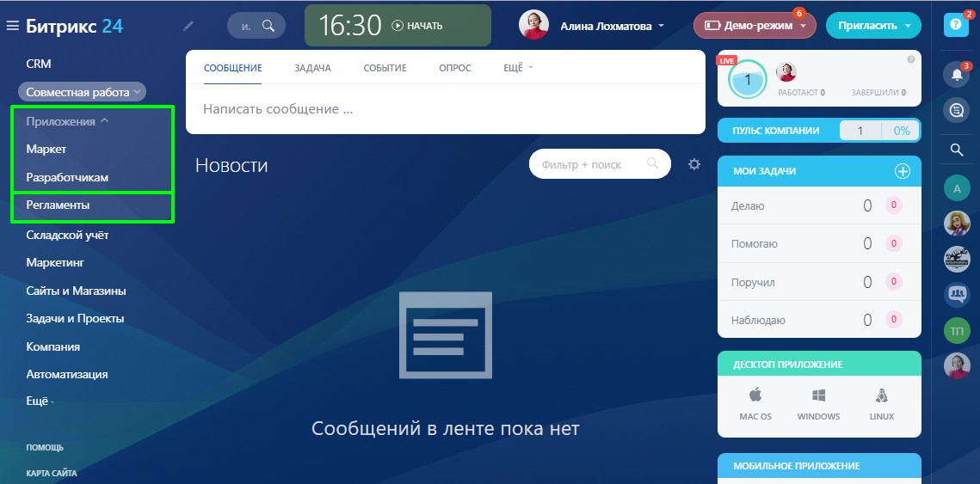
Task: Go to Маркетинг section
Action: click(55, 263)
